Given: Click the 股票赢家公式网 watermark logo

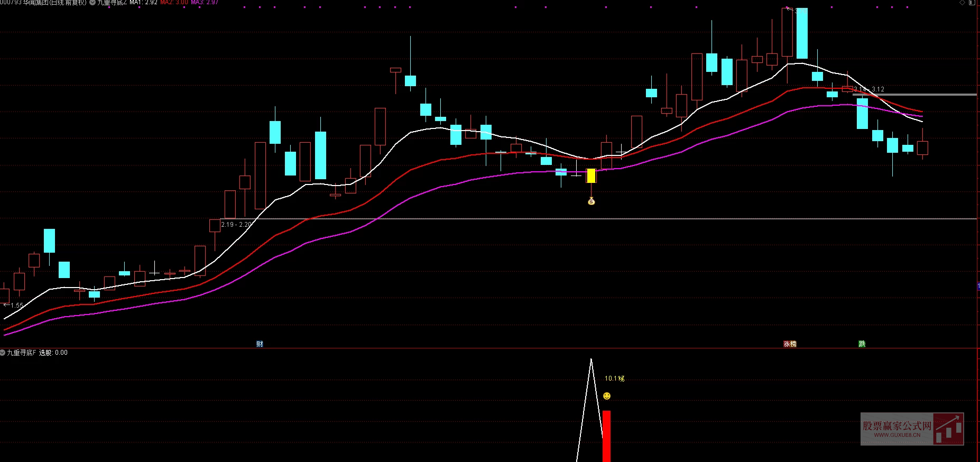Looking at the screenshot, I should click(x=912, y=429).
